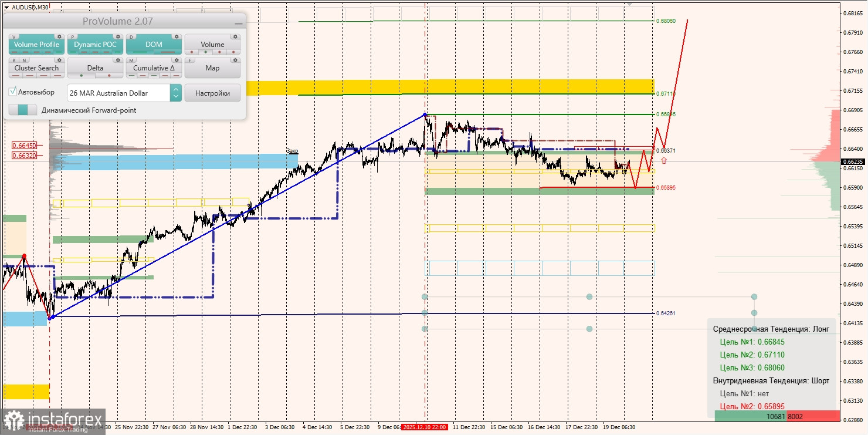The image size is (868, 435).
Task: Select the Volume Profile tool
Action: 36,45
